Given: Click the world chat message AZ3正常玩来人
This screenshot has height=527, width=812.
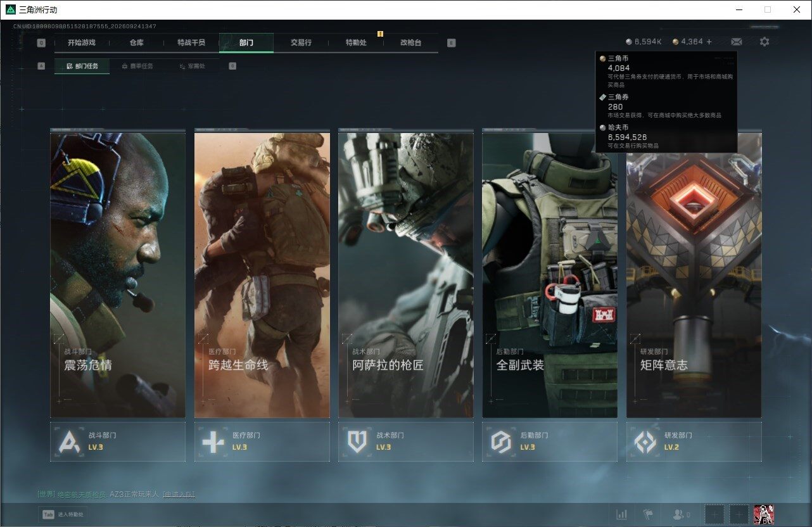Looking at the screenshot, I should coord(134,494).
